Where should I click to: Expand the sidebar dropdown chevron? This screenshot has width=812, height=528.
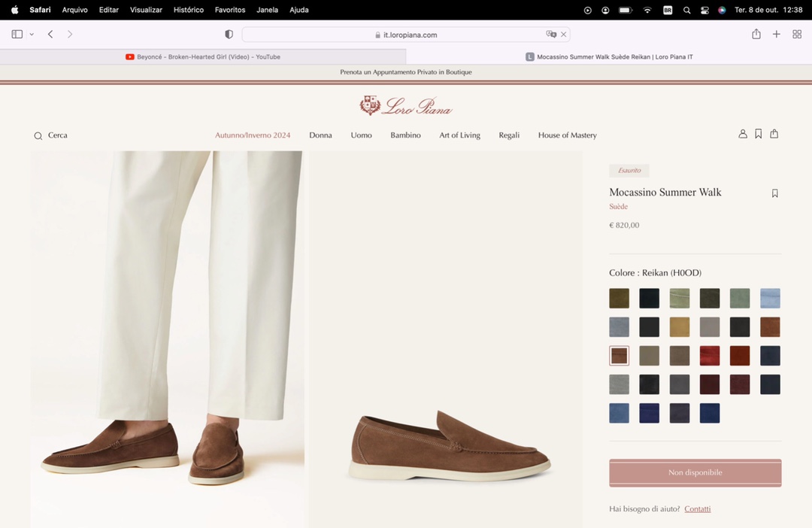pos(32,35)
